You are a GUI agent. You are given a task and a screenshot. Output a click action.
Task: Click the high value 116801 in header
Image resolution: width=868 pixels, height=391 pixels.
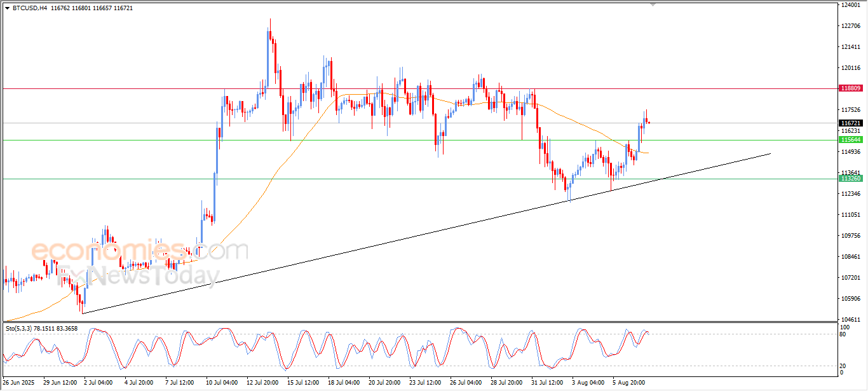coord(82,8)
